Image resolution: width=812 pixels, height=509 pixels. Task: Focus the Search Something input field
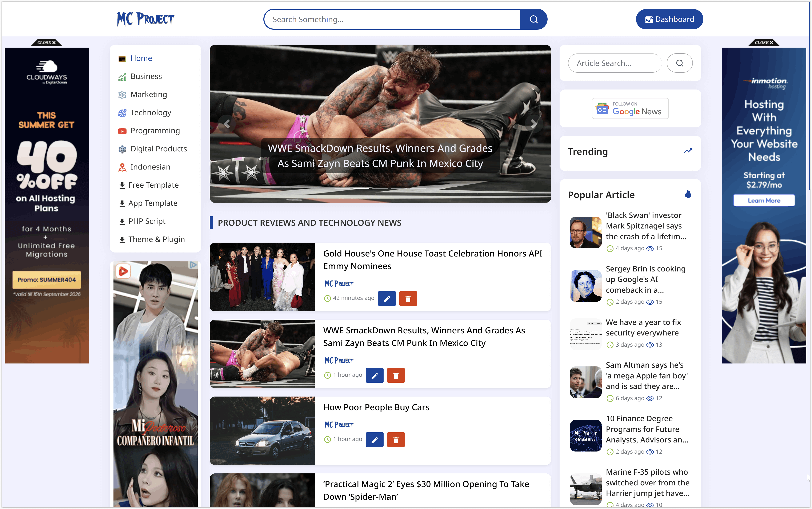[392, 19]
